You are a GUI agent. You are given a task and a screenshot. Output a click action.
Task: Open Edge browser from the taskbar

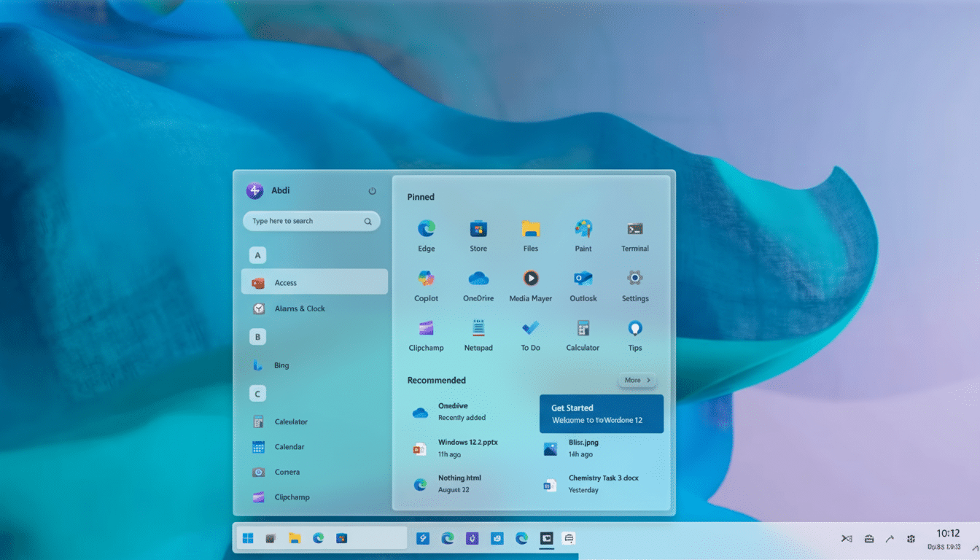point(317,537)
